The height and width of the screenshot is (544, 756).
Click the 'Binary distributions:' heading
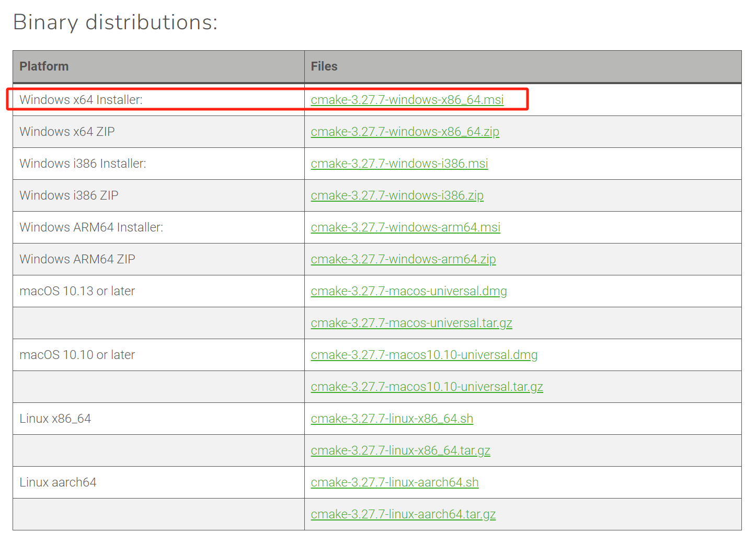tap(116, 22)
